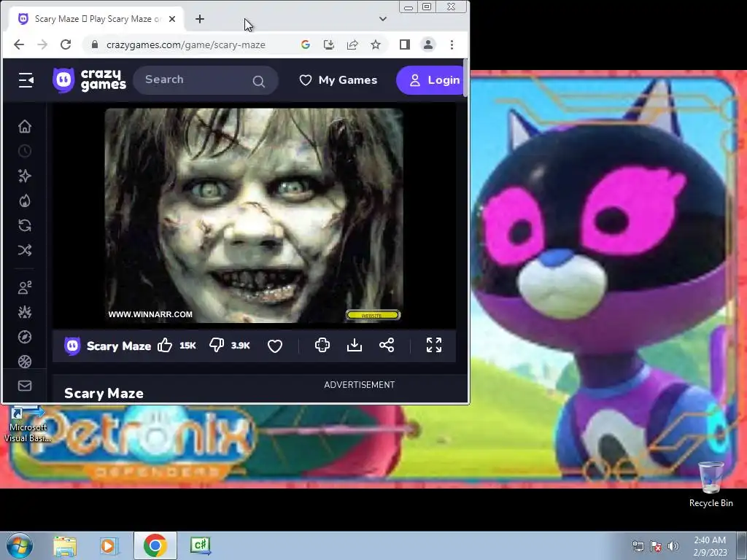747x560 pixels.
Task: Click the Scary Maze game frame
Action: [254, 215]
